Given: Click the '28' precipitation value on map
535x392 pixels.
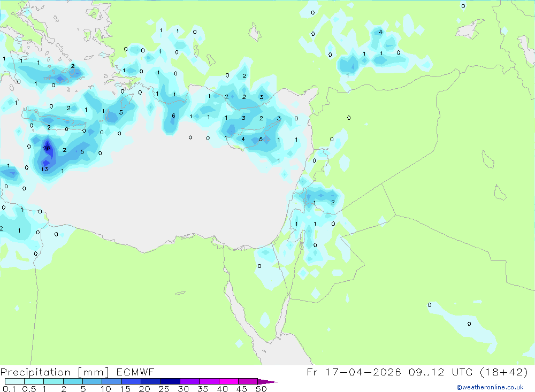Looking at the screenshot, I should (x=47, y=148).
